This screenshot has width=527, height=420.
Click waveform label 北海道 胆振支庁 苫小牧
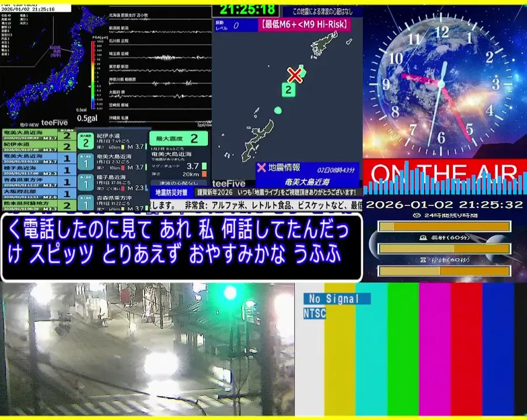pos(128,15)
